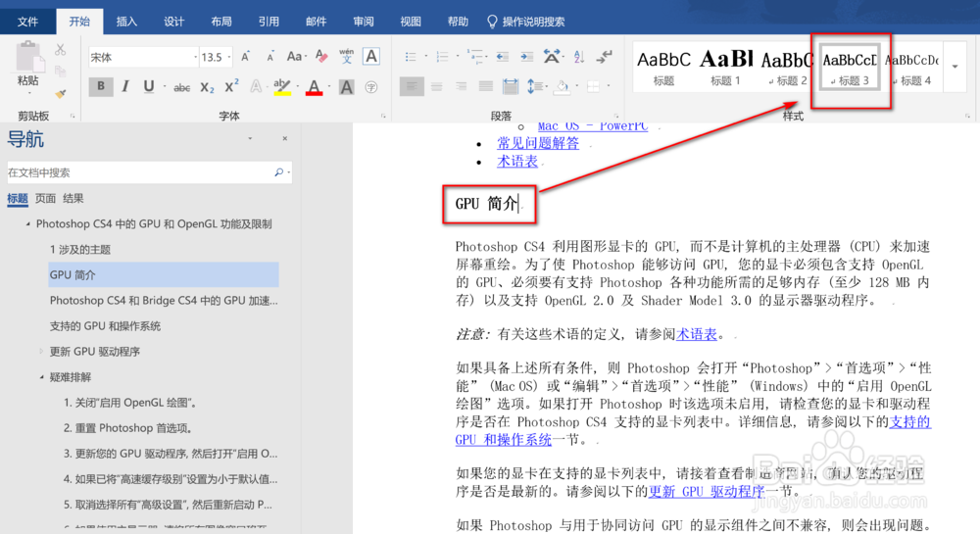Decrease font size with shrink font icon
980x534 pixels.
click(270, 57)
